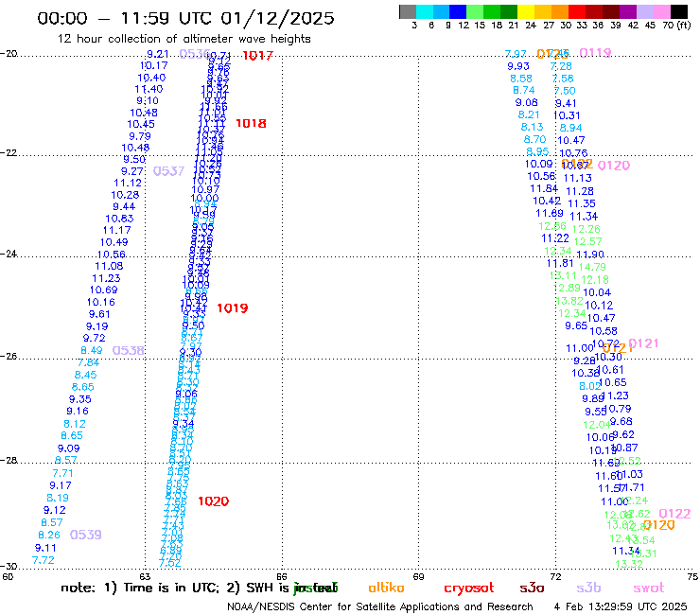Screen dimensions: 700x615
Task: Click pink swot time label '0122'
Action: pos(674,514)
